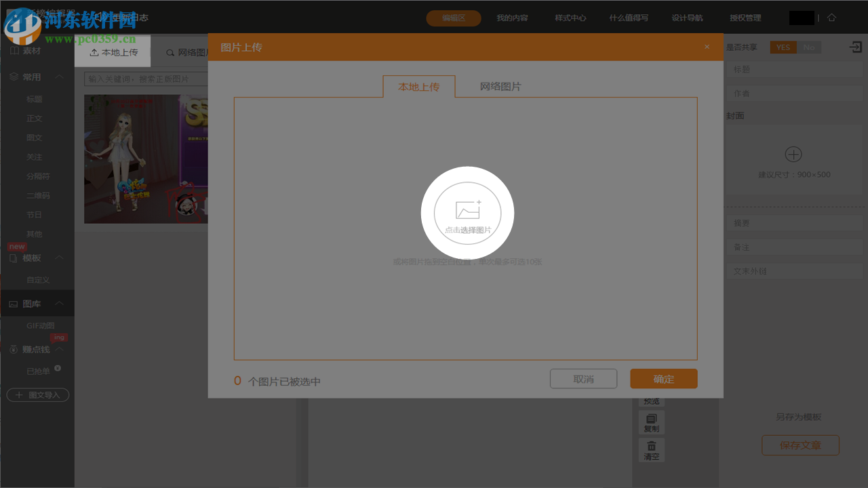The image size is (868, 488).
Task: Click the 模板 document icon
Action: click(x=14, y=258)
